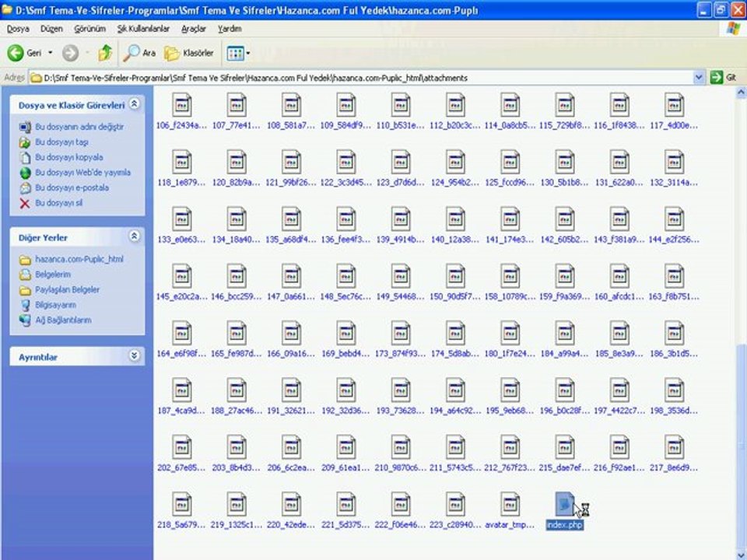
Task: Open the Araçlar menu
Action: 194,29
